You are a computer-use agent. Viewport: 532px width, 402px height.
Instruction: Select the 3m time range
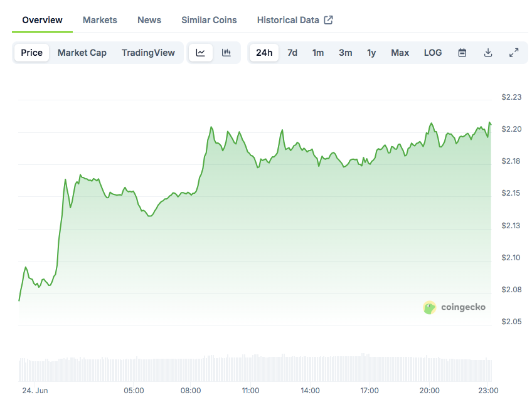[x=346, y=53]
